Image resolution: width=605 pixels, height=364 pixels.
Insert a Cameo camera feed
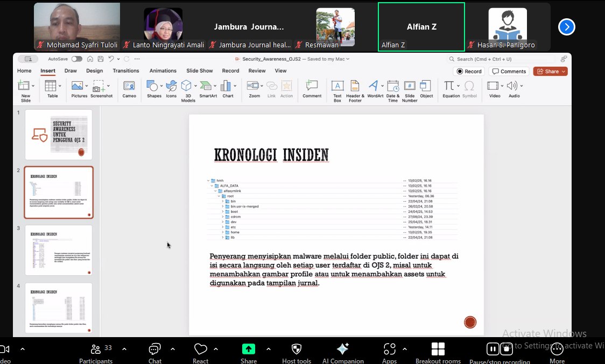coord(129,89)
